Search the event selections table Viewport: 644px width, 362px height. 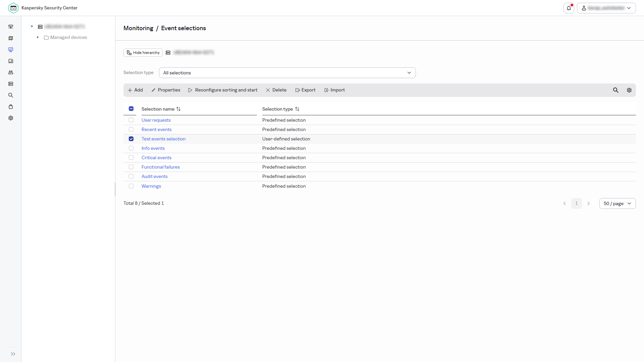616,90
